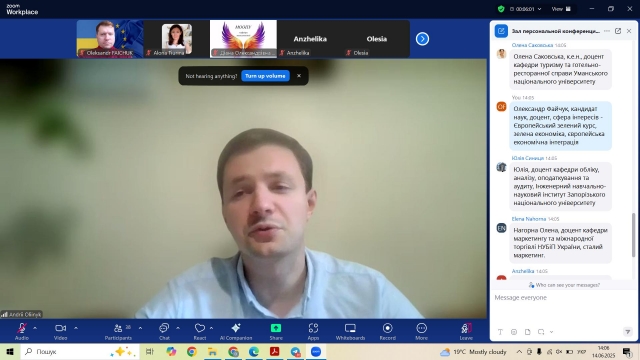Toggle the Chat panel in the toolbar
Image resolution: width=640 pixels, height=360 pixels.
(164, 331)
